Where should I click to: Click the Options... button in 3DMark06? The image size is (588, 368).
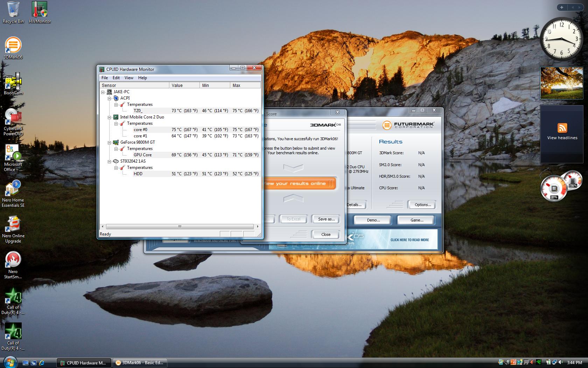(422, 205)
